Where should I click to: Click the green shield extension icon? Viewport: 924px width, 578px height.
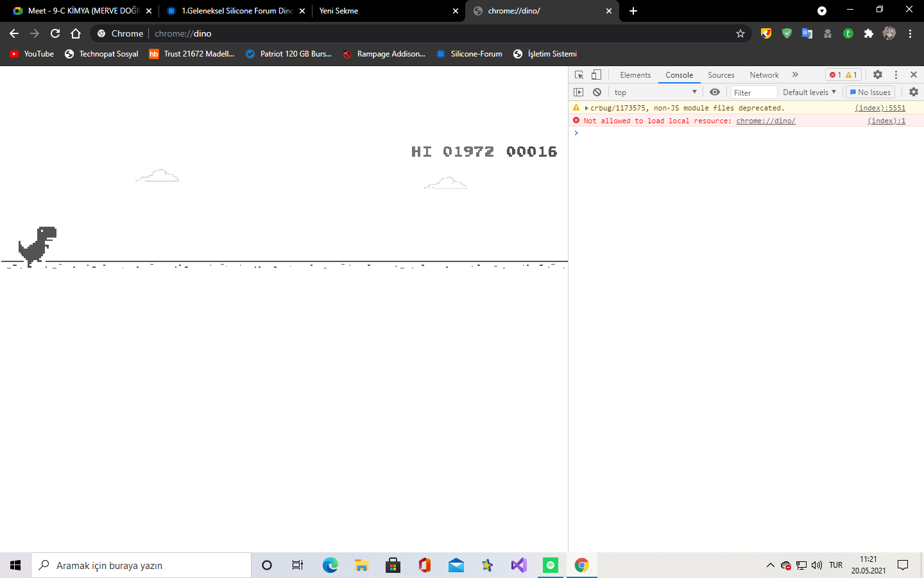pos(787,33)
